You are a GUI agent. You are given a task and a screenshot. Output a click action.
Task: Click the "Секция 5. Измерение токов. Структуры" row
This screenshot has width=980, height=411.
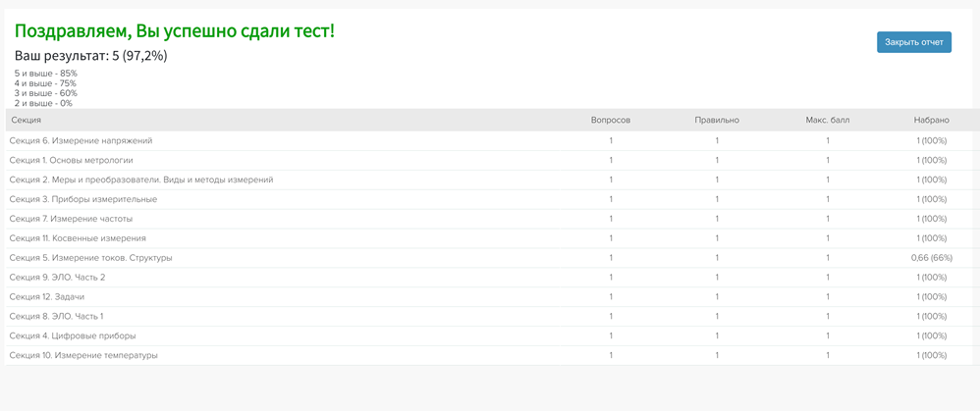[x=90, y=258]
